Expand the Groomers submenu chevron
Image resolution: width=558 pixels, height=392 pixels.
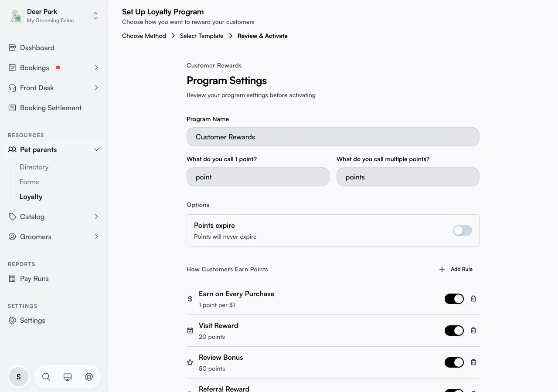[96, 237]
